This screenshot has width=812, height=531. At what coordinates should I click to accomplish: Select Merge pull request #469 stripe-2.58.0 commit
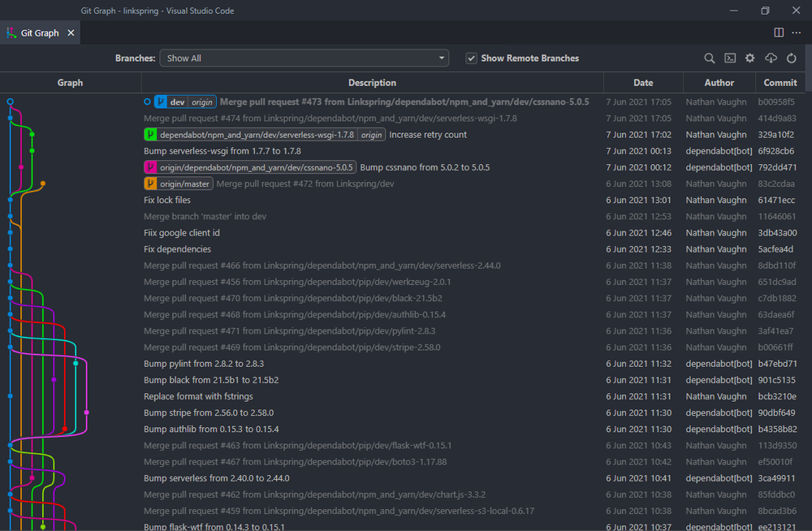tap(292, 348)
